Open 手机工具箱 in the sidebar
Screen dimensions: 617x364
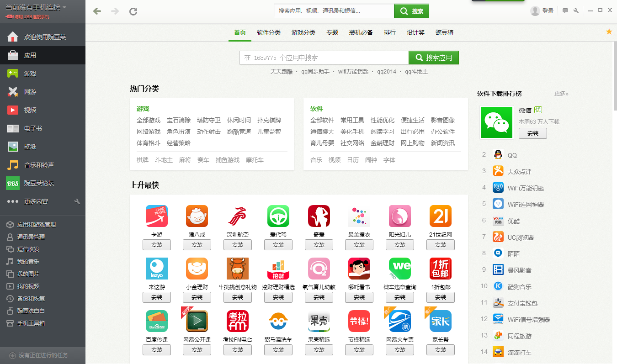[x=43, y=323]
